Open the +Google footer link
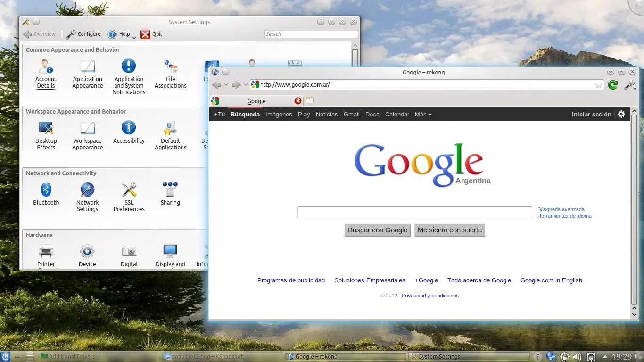Screen dimensions: 644x362 [x=426, y=280]
